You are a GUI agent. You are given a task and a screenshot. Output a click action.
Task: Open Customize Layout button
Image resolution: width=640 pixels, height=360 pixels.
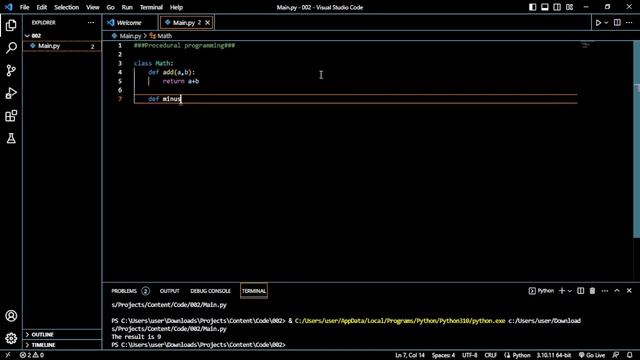point(569,7)
